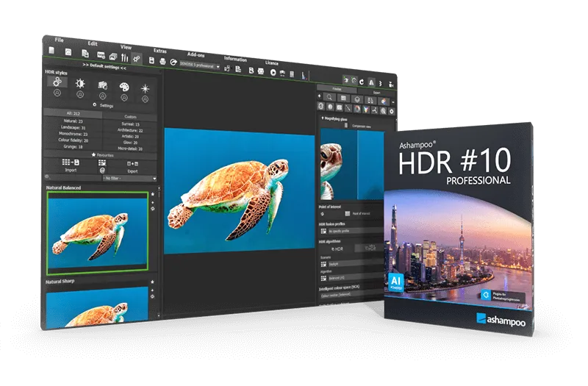Open the Licence menu
This screenshot has width=588, height=386.
coord(272,63)
